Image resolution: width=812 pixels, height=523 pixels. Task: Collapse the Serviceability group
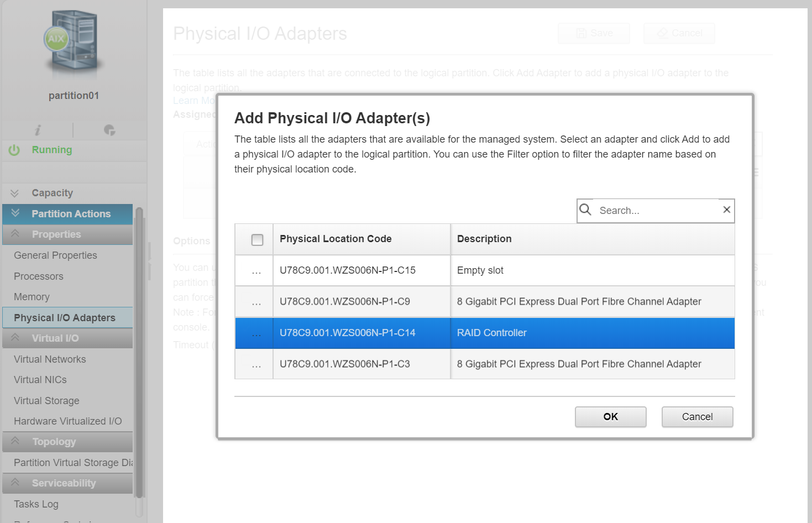click(x=67, y=483)
